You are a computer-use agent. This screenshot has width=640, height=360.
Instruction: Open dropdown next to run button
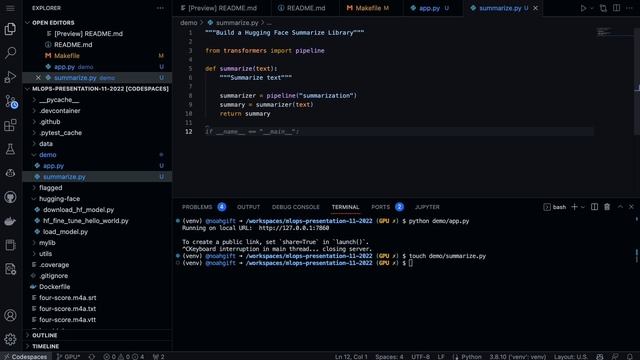pyautogui.click(x=592, y=8)
